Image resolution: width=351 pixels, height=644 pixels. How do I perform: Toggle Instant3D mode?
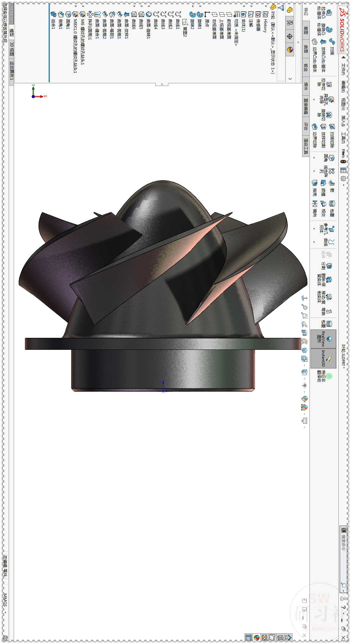323,358
